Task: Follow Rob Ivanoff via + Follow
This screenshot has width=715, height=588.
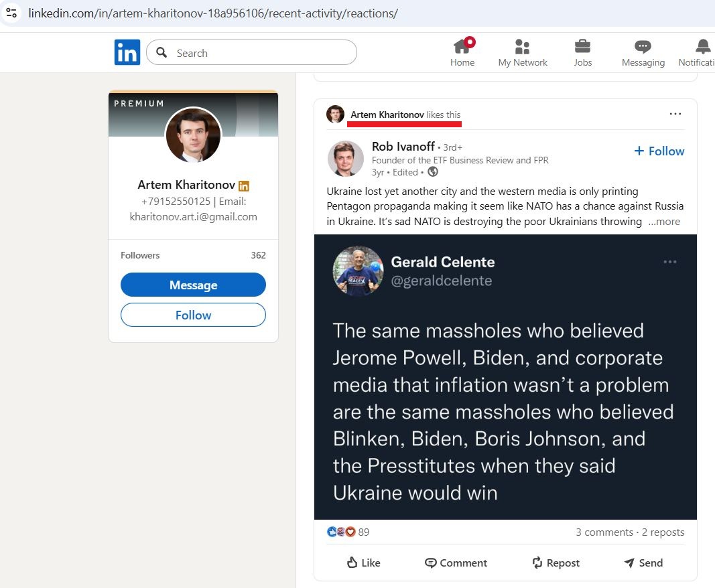Action: (x=659, y=151)
